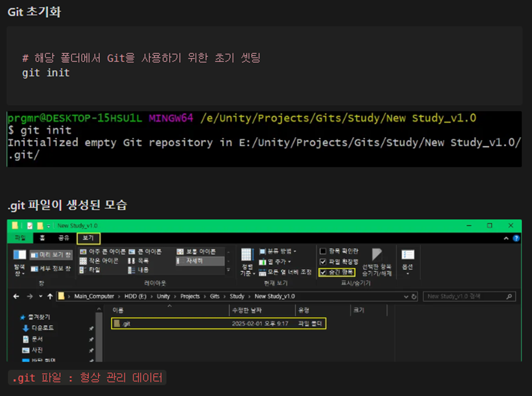Click Study breadcrumb
The width and height of the screenshot is (532, 396).
pyautogui.click(x=237, y=296)
